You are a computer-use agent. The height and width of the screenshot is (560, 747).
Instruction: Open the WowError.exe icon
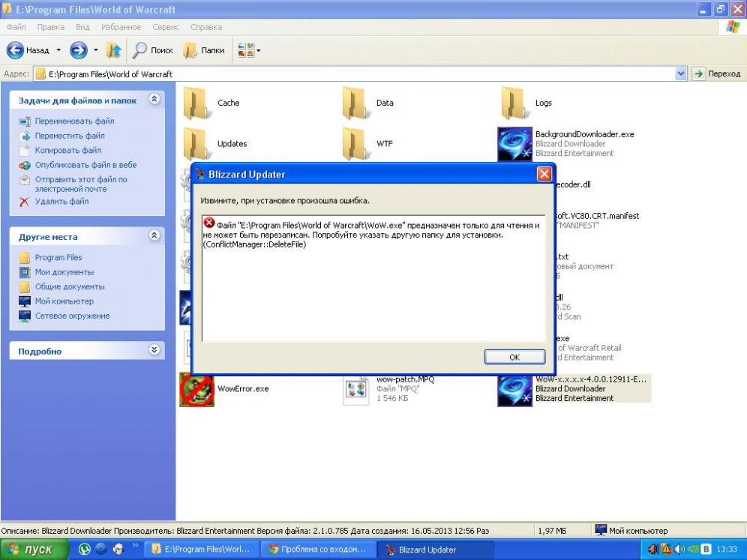click(x=196, y=389)
